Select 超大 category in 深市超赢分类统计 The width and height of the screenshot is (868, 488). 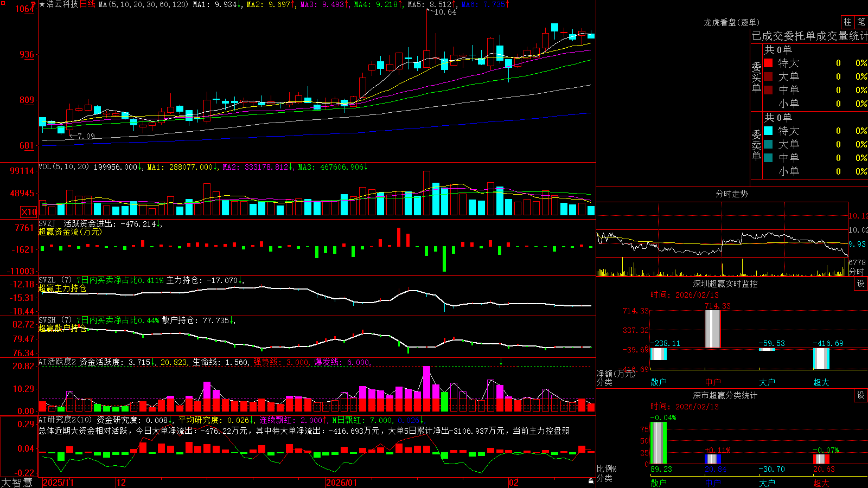click(821, 483)
